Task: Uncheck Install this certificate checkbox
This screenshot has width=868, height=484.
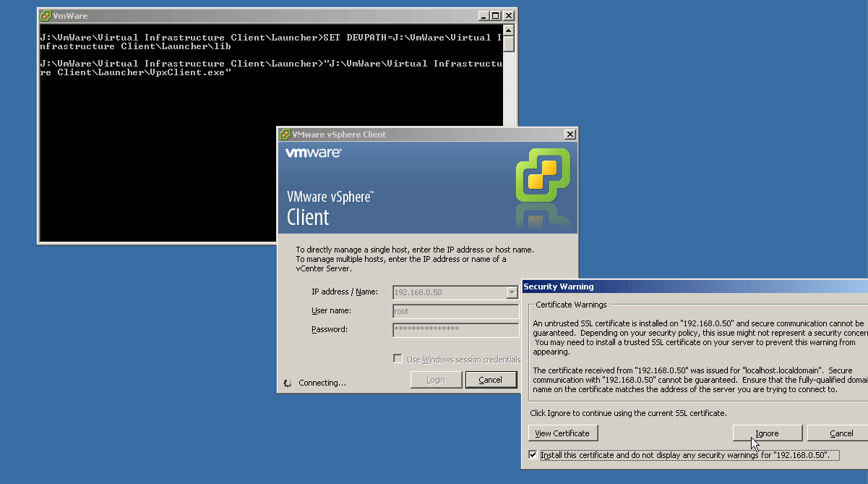Action: [x=533, y=455]
